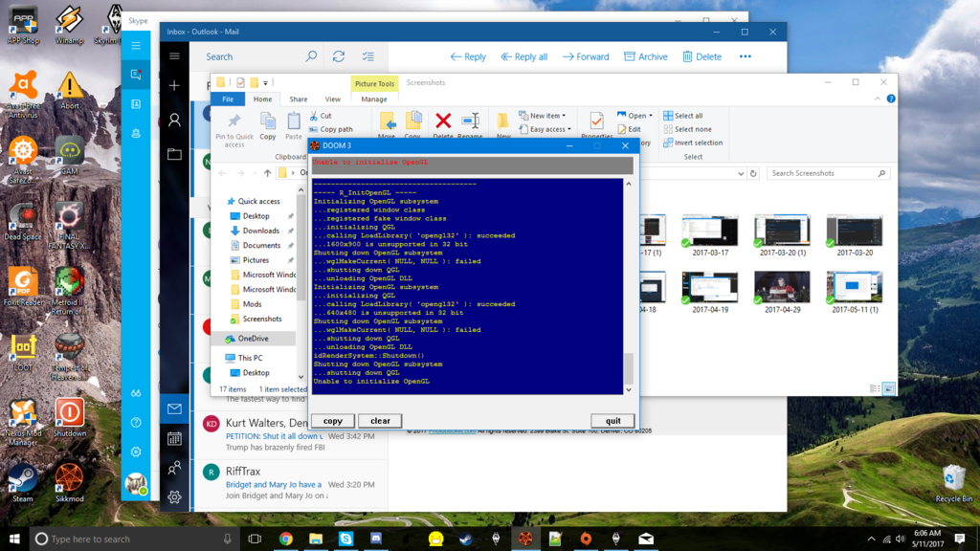Screen dimensions: 980x551
Task: Launch Winamp from the desktop
Action: pos(69,25)
